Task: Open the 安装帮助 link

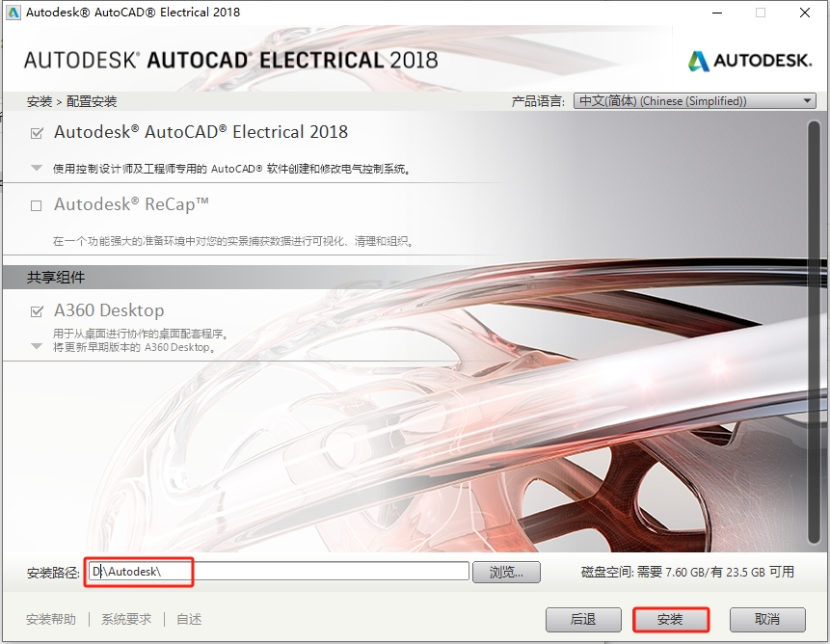Action: [51, 619]
